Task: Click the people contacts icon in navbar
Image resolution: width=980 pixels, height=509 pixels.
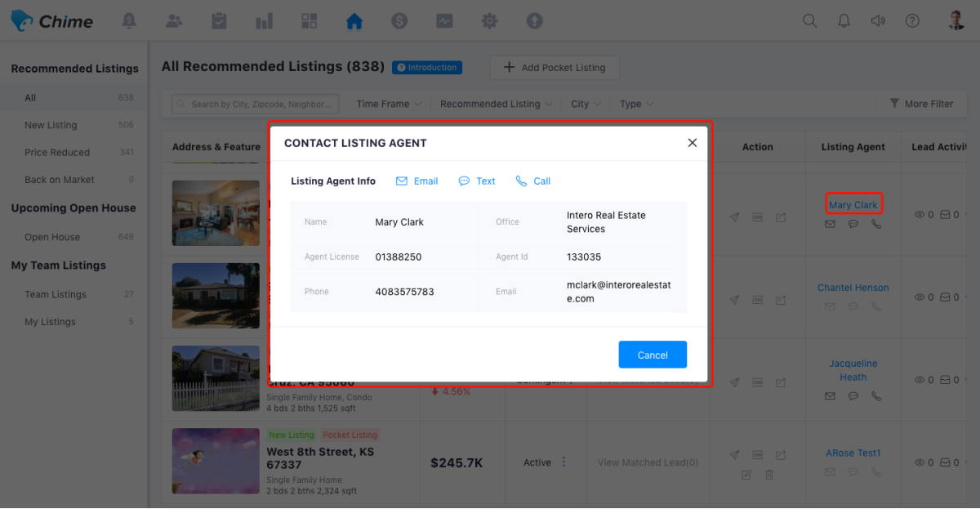Action: click(174, 21)
